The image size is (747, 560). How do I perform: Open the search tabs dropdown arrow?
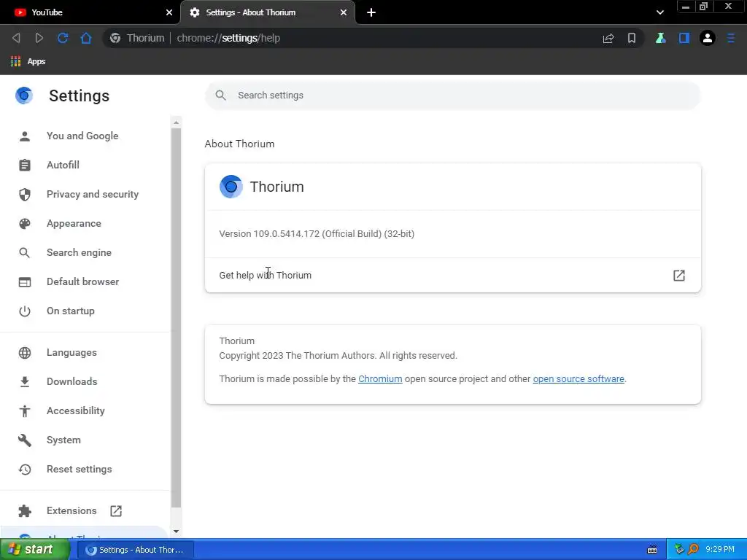pos(659,12)
